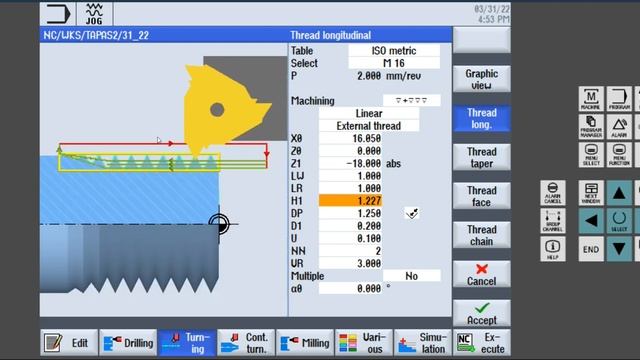Image resolution: width=640 pixels, height=360 pixels.
Task: Select Thread long. softkey
Action: coord(482,118)
